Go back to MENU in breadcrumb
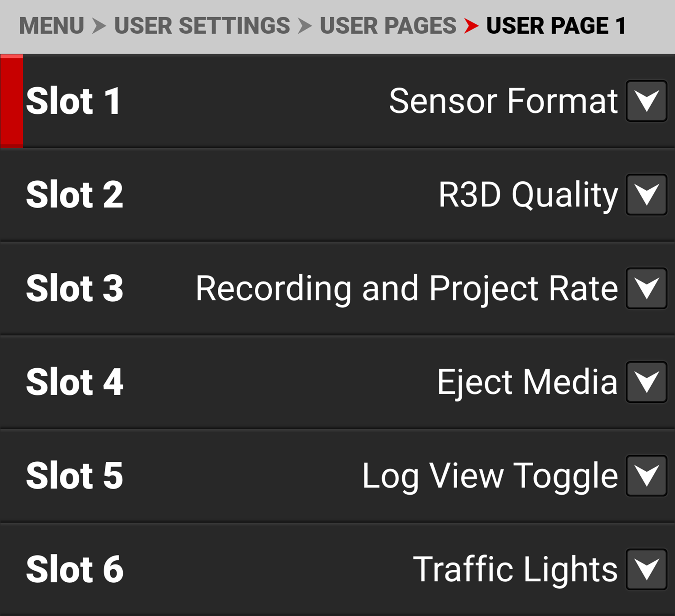Viewport: 675px width, 616px height. coord(52,26)
